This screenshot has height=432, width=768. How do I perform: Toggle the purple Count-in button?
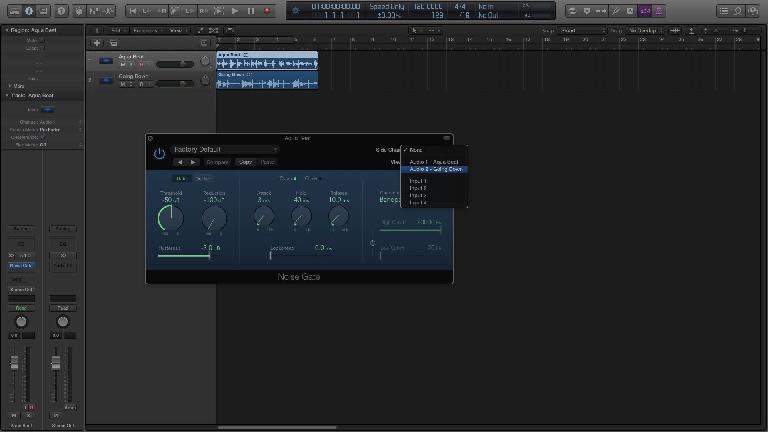[645, 11]
